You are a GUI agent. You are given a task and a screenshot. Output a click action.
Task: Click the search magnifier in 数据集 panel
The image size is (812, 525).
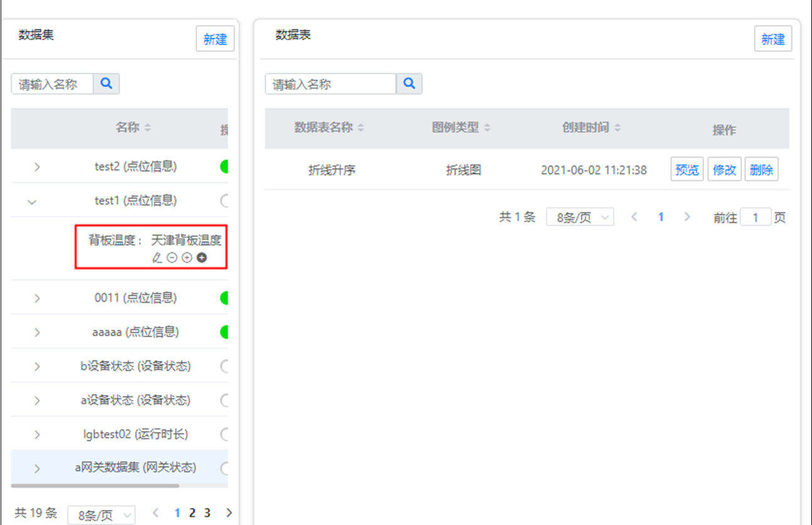[x=106, y=84]
